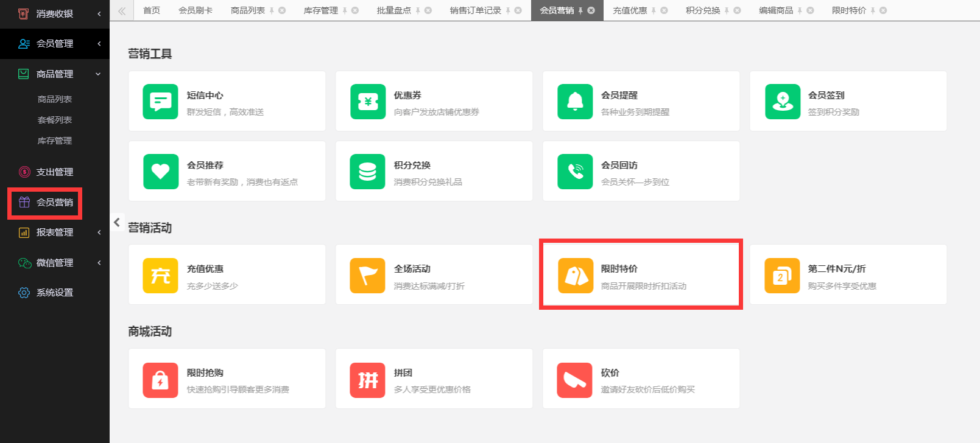This screenshot has width=980, height=443.
Task: Click text 消费积分兑换礼品
Action: tap(428, 182)
